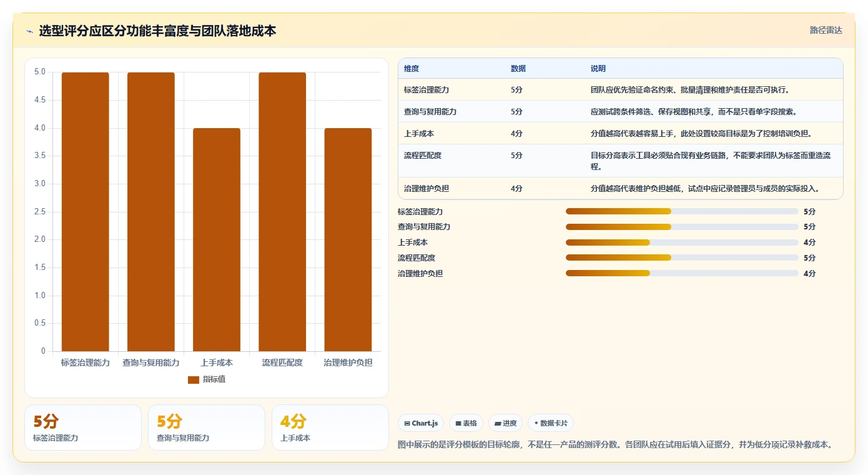This screenshot has height=475, width=868.
Task: Click the 2.5 tick on the chart's y-axis
Action: 39,211
